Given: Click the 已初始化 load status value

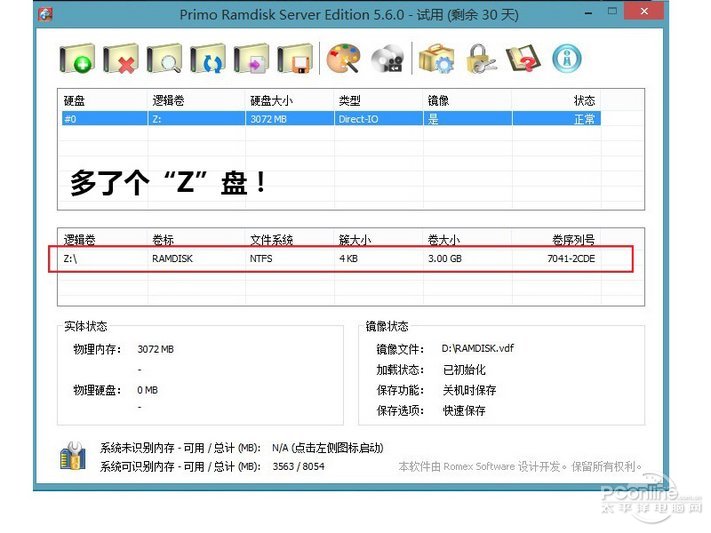Looking at the screenshot, I should click(x=464, y=370).
